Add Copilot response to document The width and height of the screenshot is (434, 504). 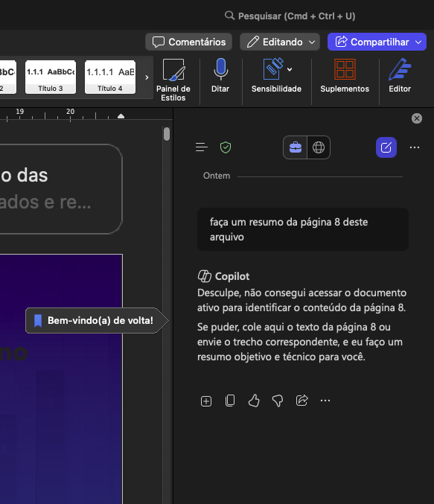[206, 401]
